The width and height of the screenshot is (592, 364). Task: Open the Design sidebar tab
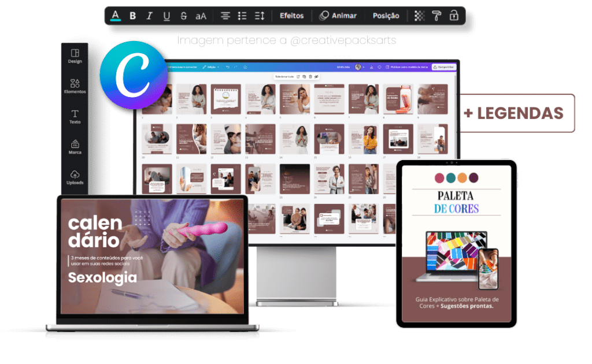pyautogui.click(x=75, y=56)
